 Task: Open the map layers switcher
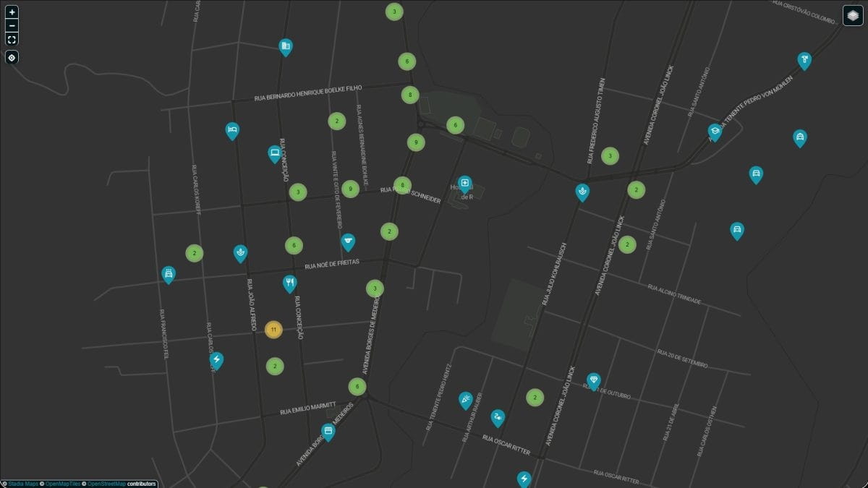click(853, 15)
